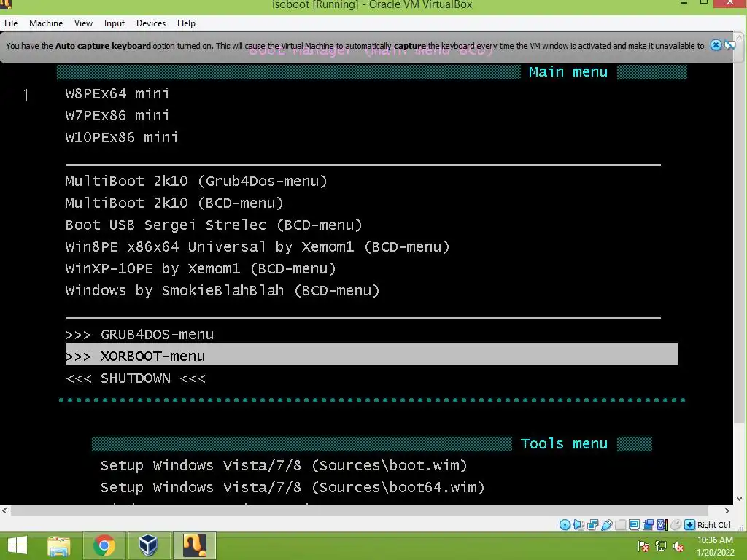747x560 pixels.
Task: Choose the highlighted XORBOOT-menu entry
Action: click(371, 355)
